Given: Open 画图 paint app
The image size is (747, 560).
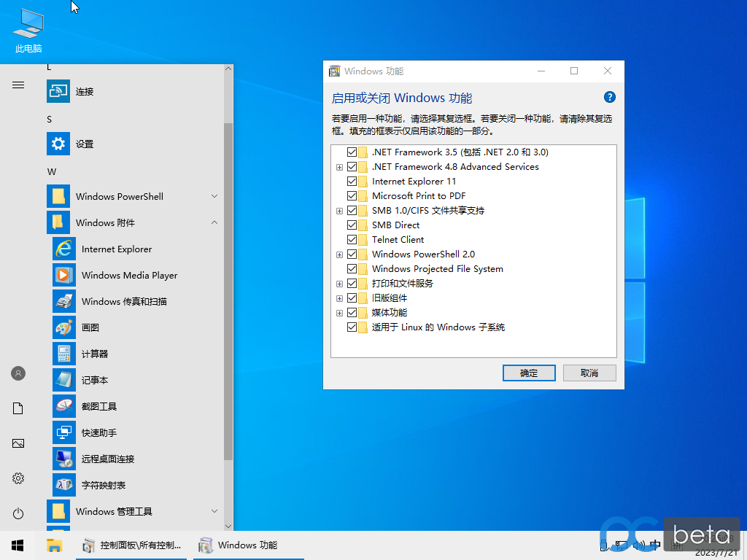Looking at the screenshot, I should pos(135,327).
